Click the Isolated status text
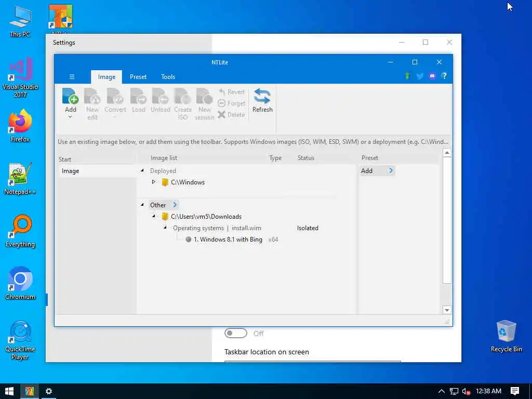Image resolution: width=532 pixels, height=399 pixels. coord(308,228)
